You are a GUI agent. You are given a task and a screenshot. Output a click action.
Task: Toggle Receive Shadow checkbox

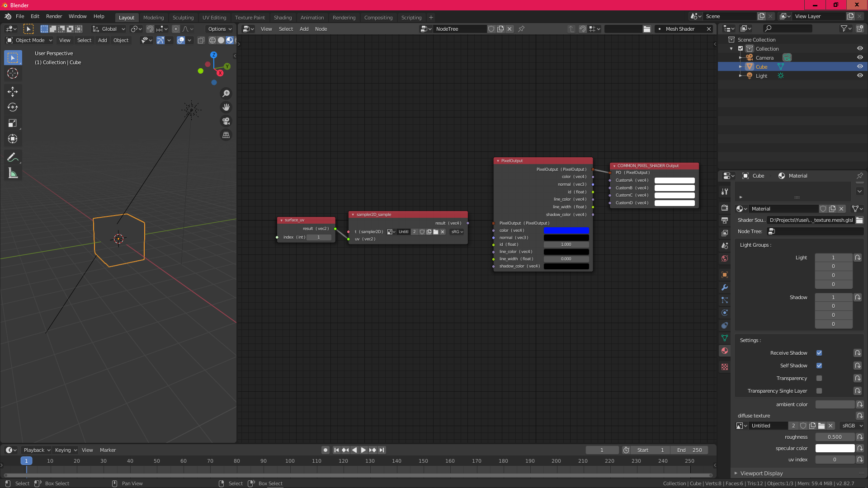819,353
